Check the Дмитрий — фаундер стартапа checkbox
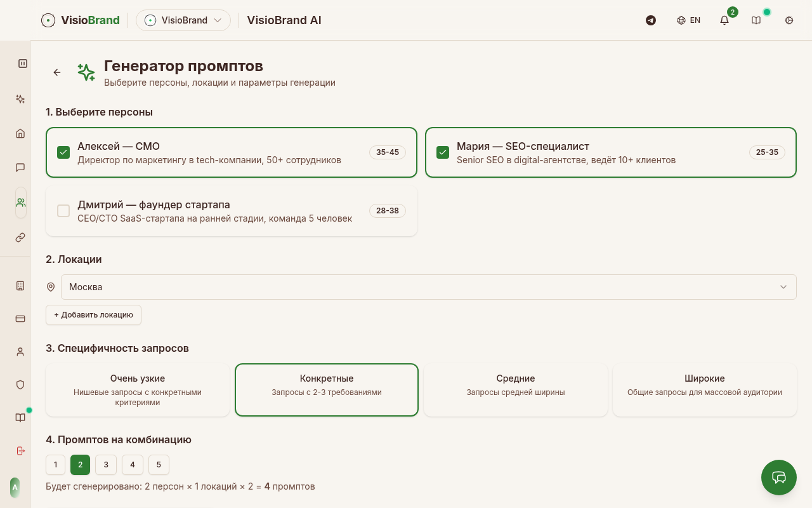Screen dimensions: 812x508 pos(63,211)
